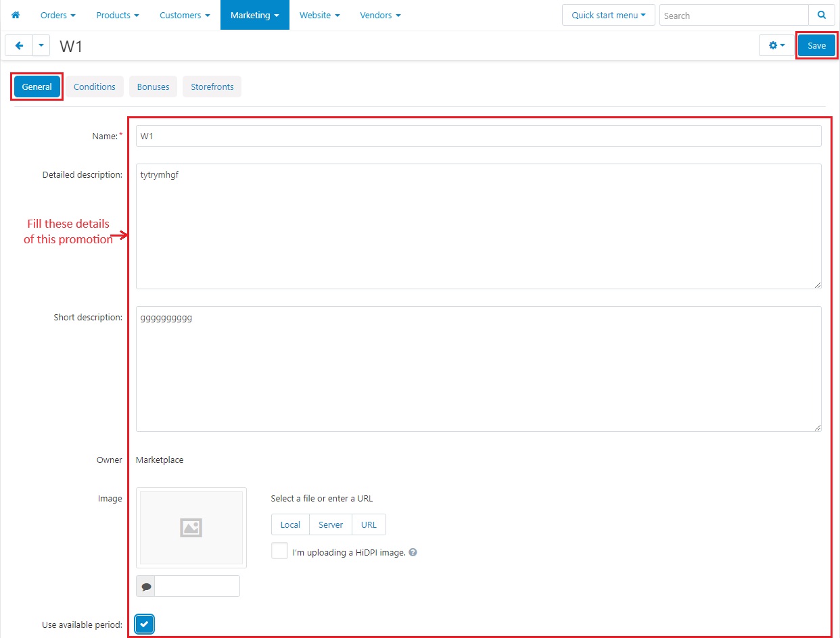
Task: Open the Vendors dropdown
Action: click(x=380, y=15)
